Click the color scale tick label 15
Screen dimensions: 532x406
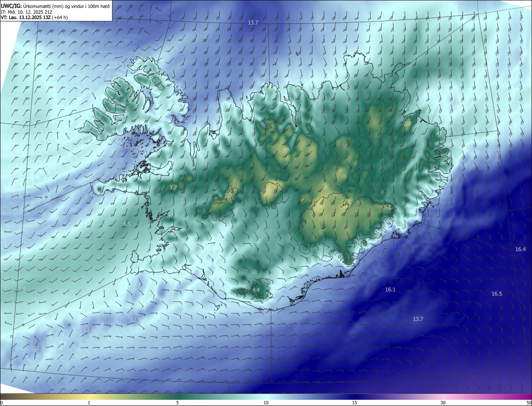pyautogui.click(x=355, y=403)
